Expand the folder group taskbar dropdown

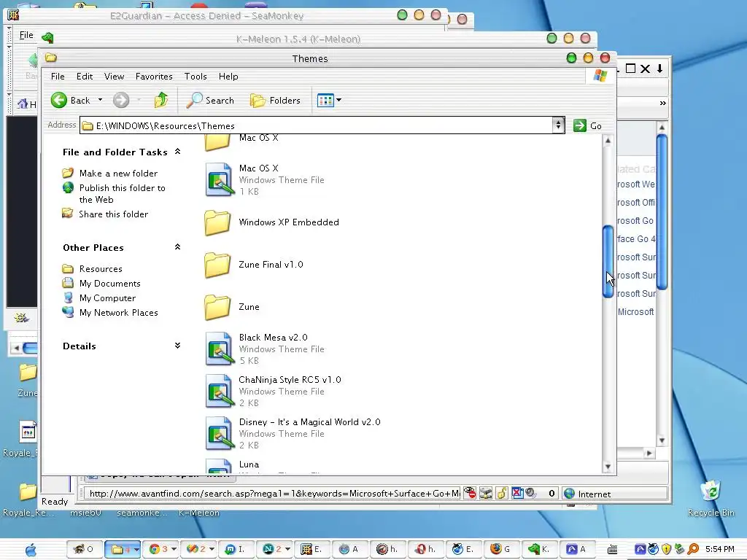pyautogui.click(x=136, y=550)
